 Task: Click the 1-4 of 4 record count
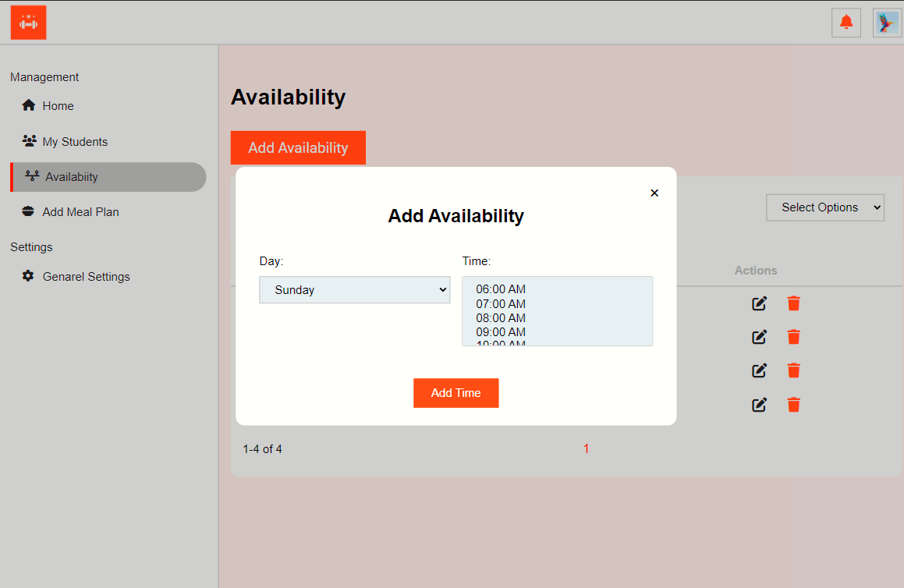tap(262, 449)
